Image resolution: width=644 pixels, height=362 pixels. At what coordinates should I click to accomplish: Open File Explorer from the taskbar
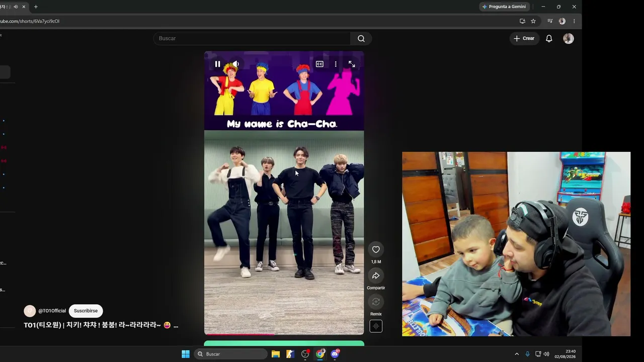coord(276,354)
